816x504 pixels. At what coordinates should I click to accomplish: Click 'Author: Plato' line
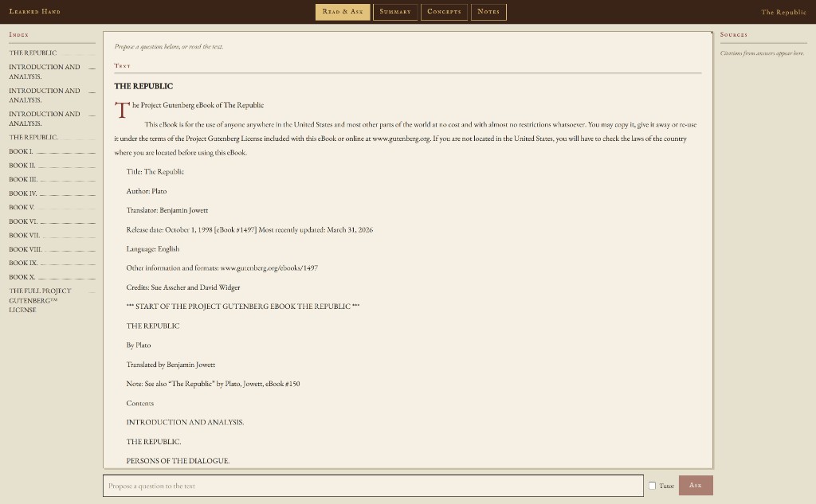point(147,191)
